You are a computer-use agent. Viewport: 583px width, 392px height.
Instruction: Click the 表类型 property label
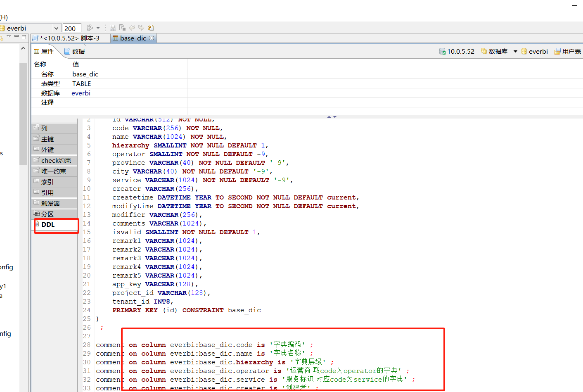[50, 83]
